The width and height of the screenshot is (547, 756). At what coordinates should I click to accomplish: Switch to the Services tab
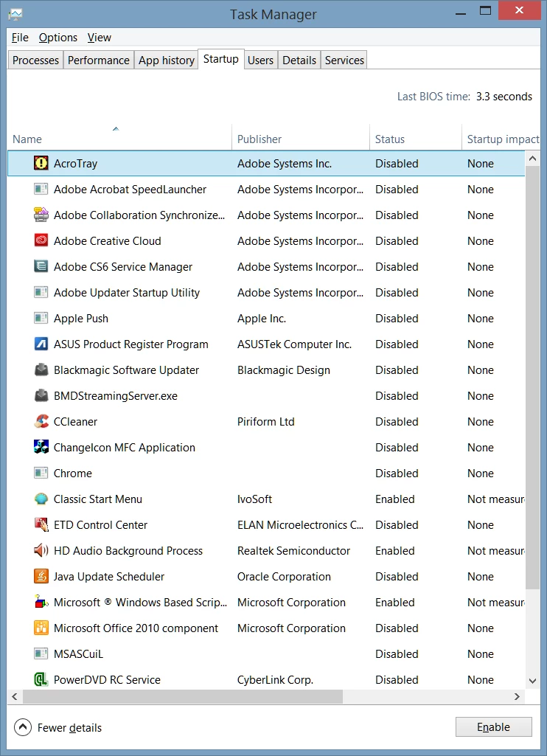click(344, 60)
